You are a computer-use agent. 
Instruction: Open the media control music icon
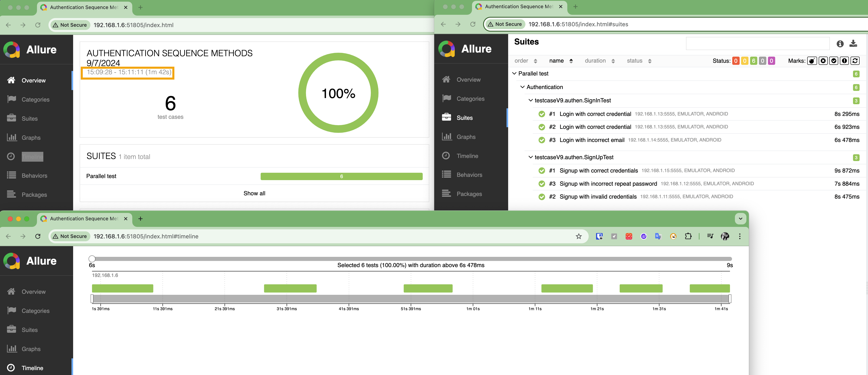[710, 236]
